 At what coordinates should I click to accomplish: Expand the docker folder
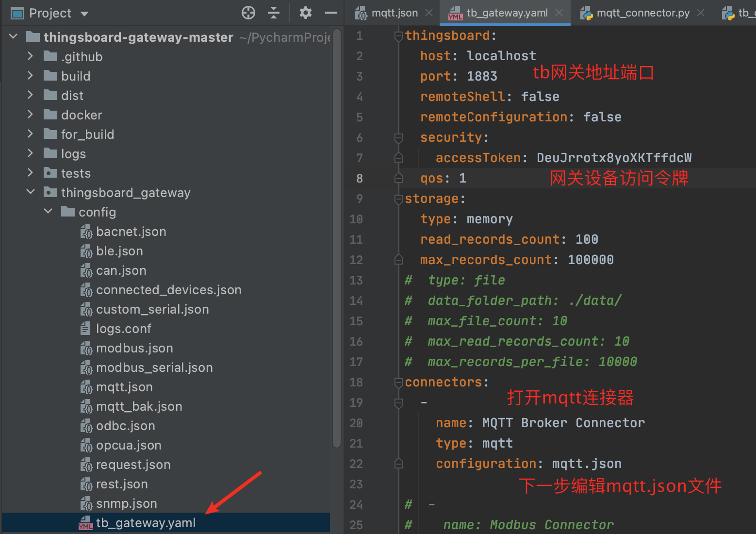click(x=30, y=114)
